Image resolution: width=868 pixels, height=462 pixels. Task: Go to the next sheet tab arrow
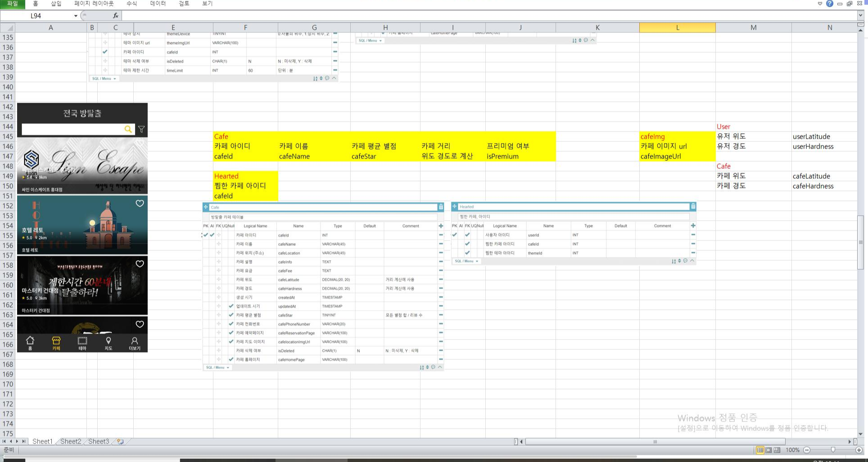(x=17, y=441)
